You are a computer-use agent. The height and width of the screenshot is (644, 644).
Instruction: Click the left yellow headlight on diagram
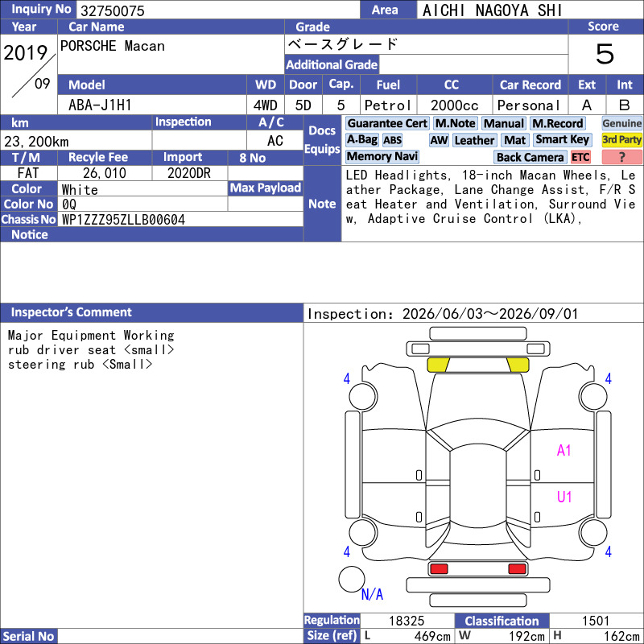pos(438,365)
